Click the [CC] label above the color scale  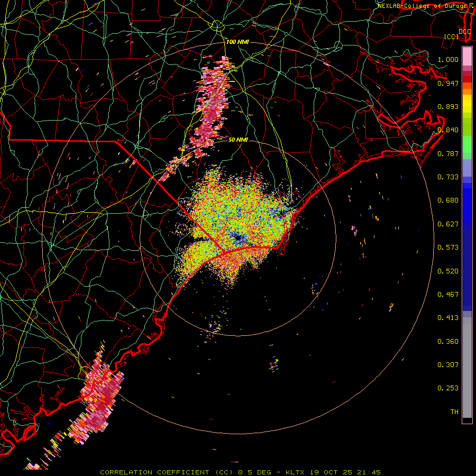point(452,36)
